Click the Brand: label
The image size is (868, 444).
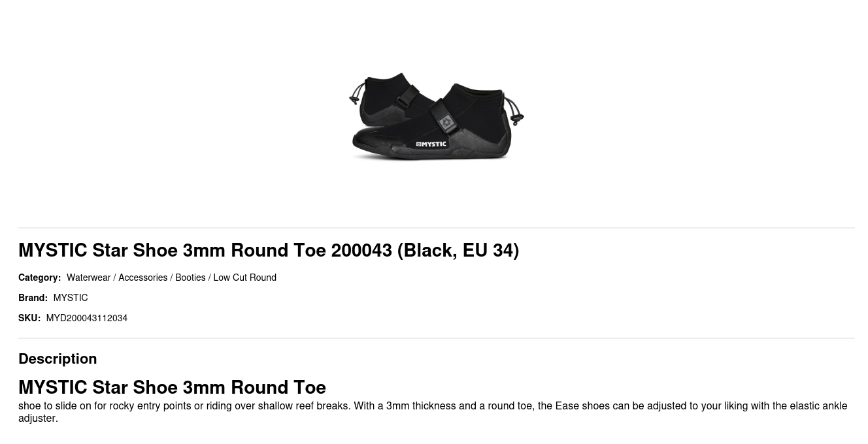coord(33,298)
